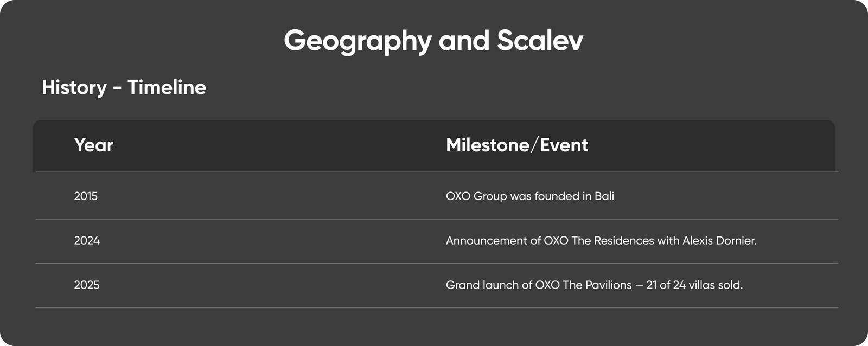The height and width of the screenshot is (346, 868).
Task: Click the "Milestone/Event" column header
Action: coord(516,145)
